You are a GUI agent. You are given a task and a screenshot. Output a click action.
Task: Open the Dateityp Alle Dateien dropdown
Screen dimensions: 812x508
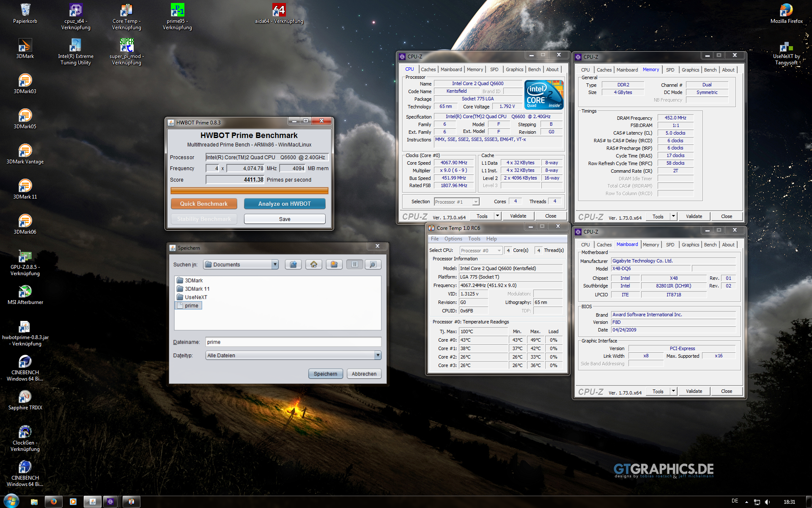point(378,356)
